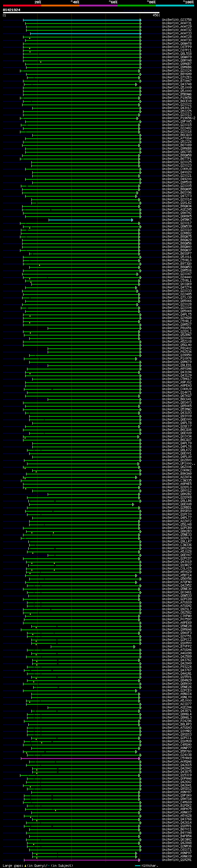Open hit UniRef100_P19656-2
The image size is (197, 868).
[x=179, y=118]
